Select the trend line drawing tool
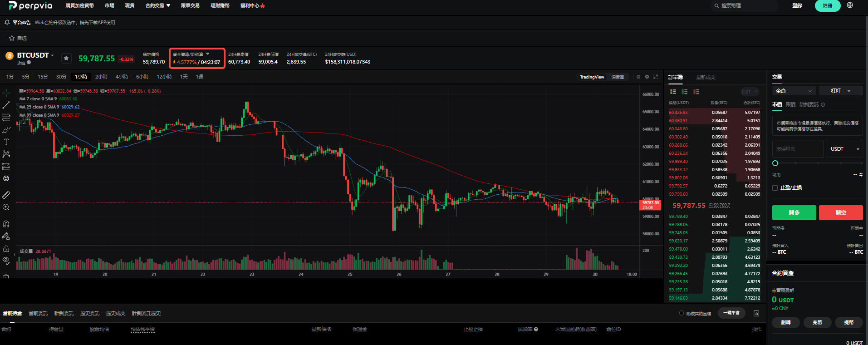868x345 pixels. pyautogui.click(x=6, y=105)
